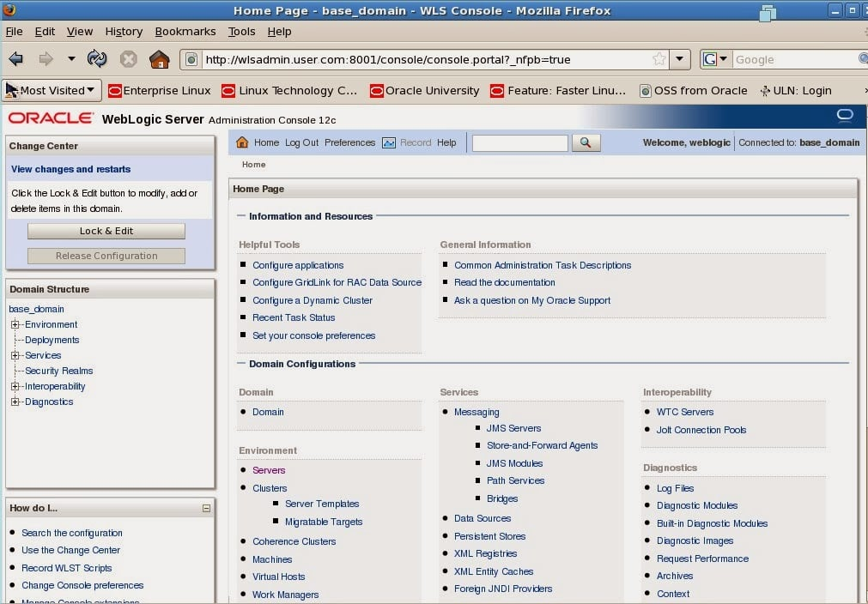Image resolution: width=868 pixels, height=604 pixels.
Task: Open the Configure applications link
Action: 298,265
